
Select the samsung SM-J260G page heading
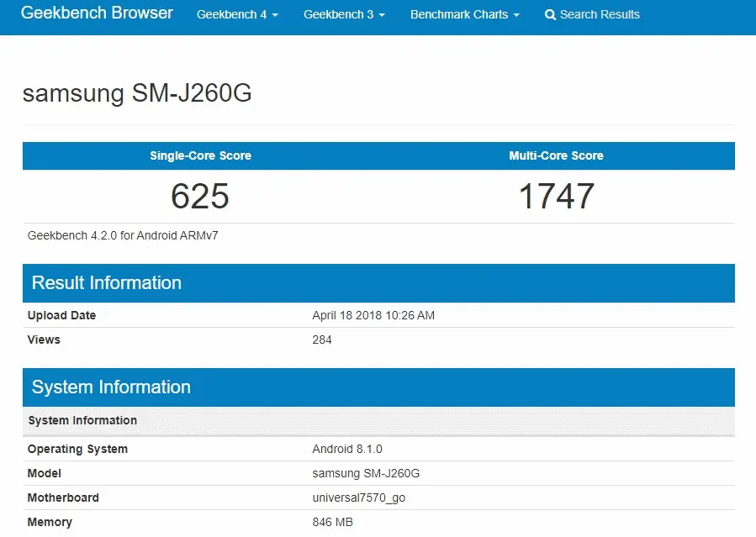[x=137, y=92]
